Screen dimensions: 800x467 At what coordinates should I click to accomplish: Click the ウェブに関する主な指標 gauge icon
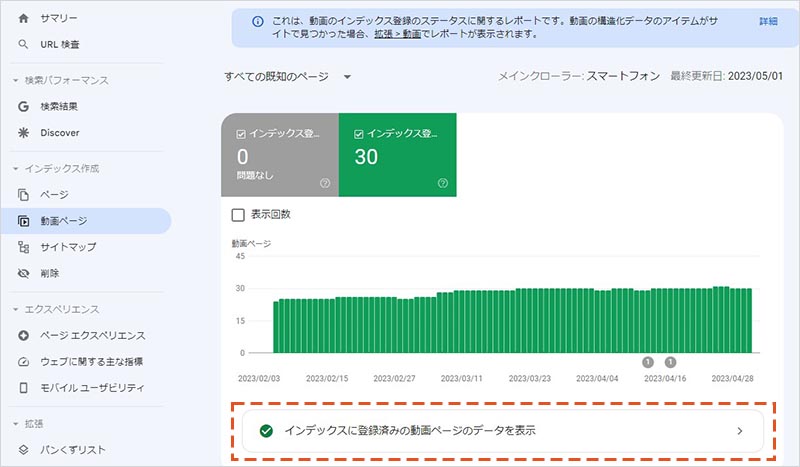(24, 361)
